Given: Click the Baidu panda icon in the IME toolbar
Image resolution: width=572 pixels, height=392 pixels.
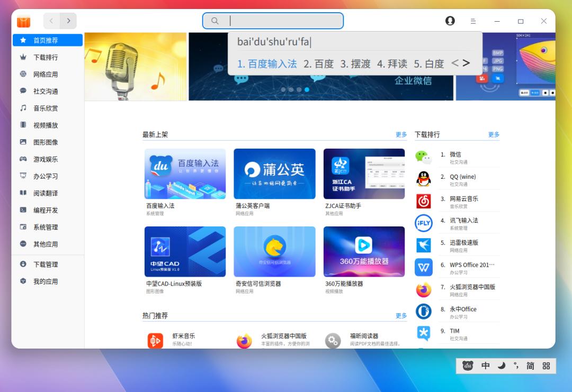Looking at the screenshot, I should tap(467, 366).
